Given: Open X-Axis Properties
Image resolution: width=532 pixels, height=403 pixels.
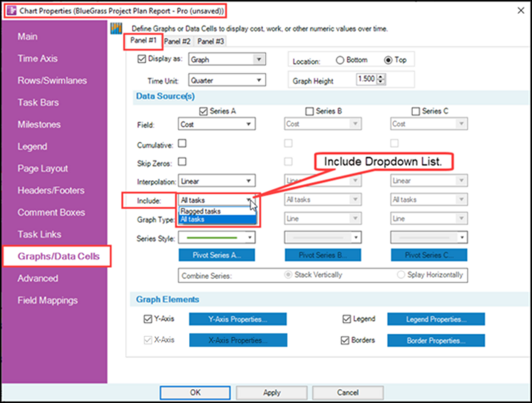Looking at the screenshot, I should 238,341.
